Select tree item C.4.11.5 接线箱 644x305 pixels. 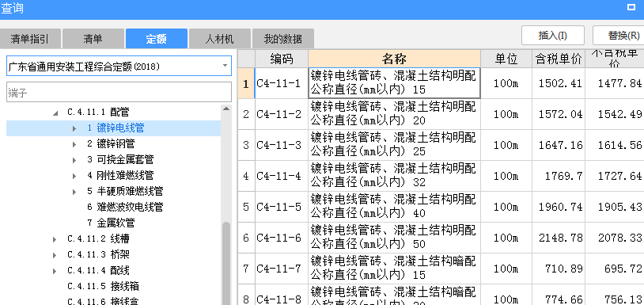(x=103, y=286)
